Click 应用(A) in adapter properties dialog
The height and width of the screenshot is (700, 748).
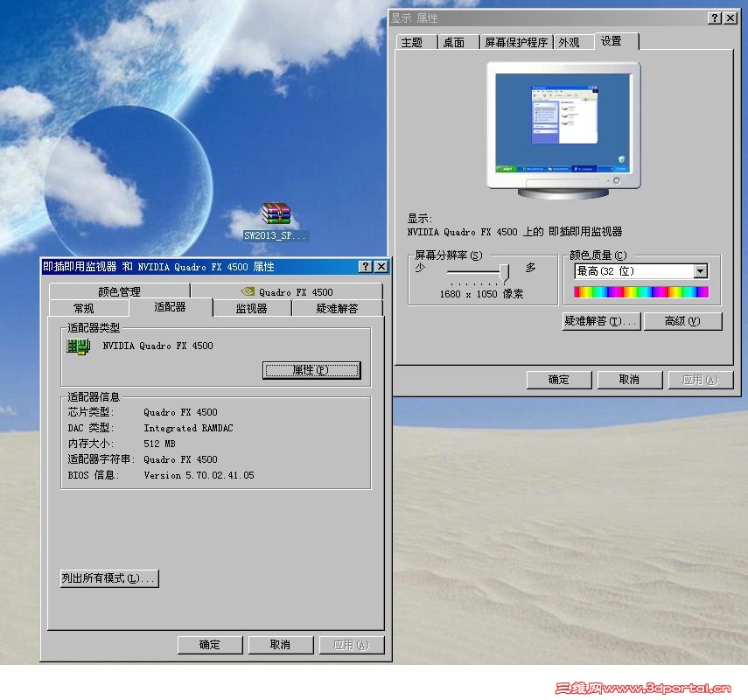click(352, 645)
